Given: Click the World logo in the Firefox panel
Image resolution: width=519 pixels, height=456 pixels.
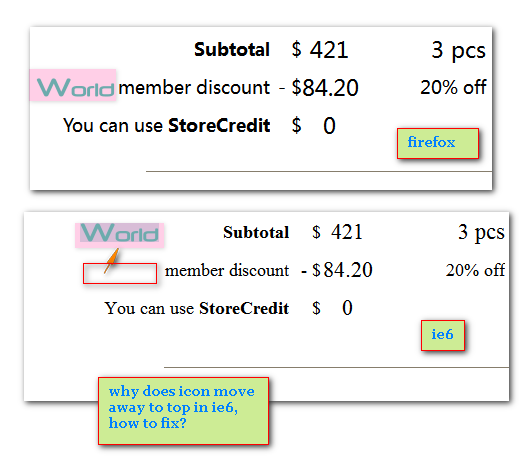Looking at the screenshot, I should click(x=73, y=85).
